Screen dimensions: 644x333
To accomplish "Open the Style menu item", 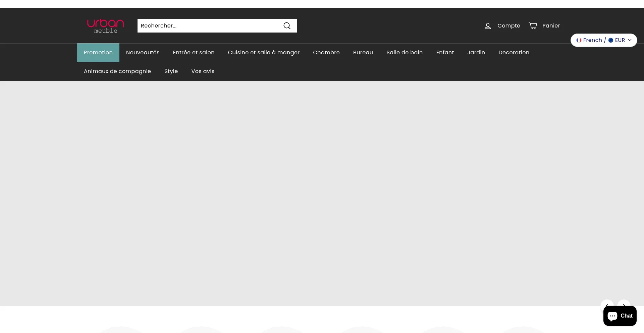I will 171,71.
